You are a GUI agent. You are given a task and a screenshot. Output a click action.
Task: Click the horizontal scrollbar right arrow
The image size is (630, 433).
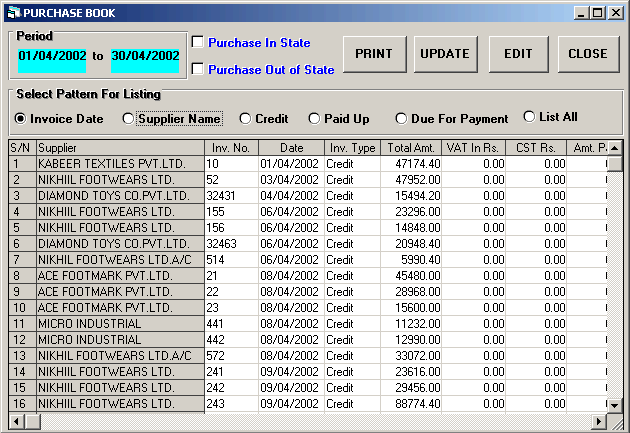coord(599,422)
